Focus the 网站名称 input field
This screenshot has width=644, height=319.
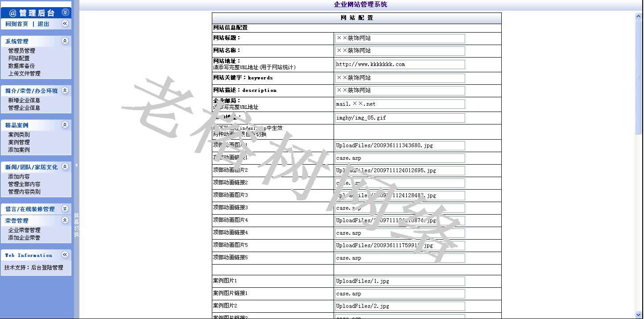400,51
